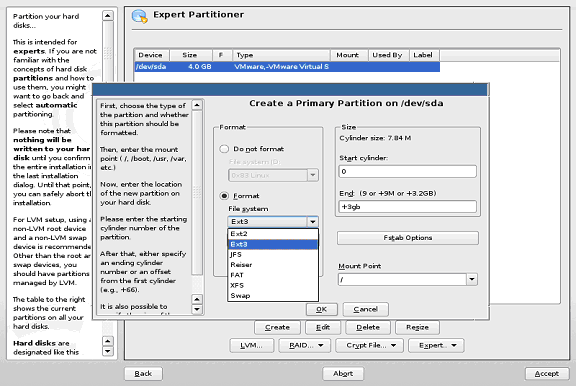Click the Resize partition button
The width and height of the screenshot is (577, 387).
tap(417, 327)
